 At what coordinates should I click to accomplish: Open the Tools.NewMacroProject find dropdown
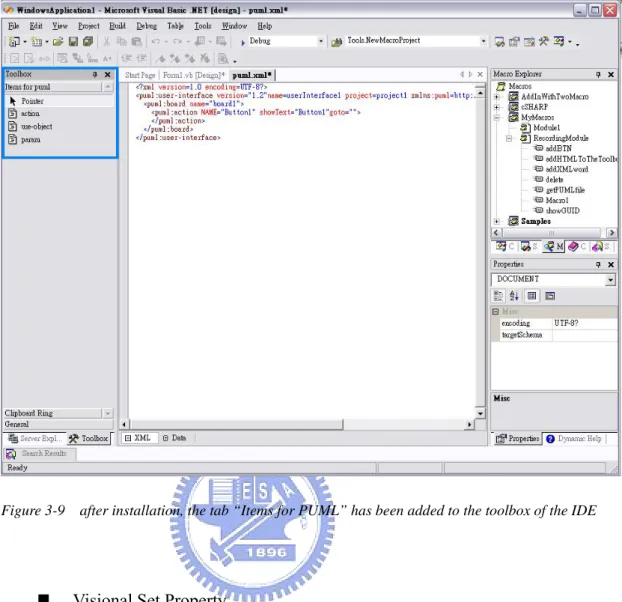coord(483,41)
